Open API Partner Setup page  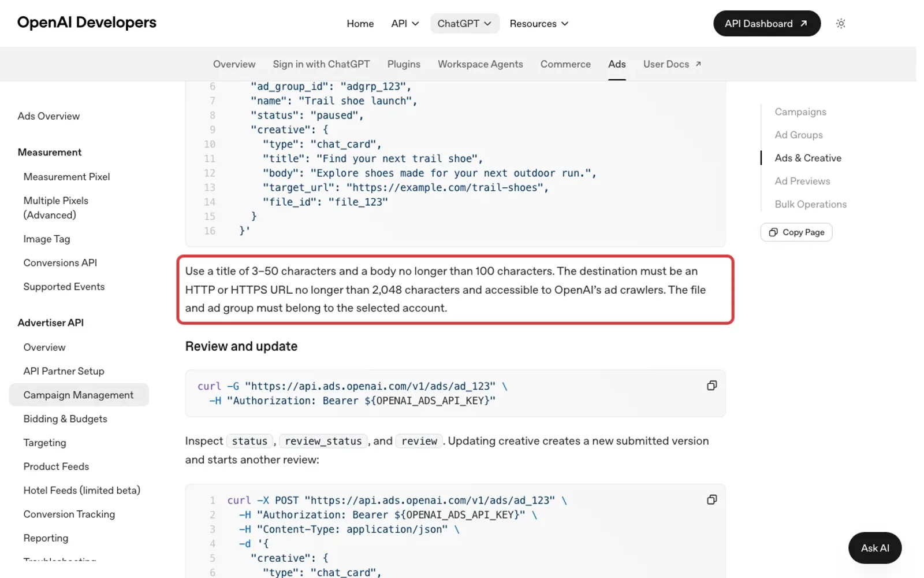click(64, 371)
